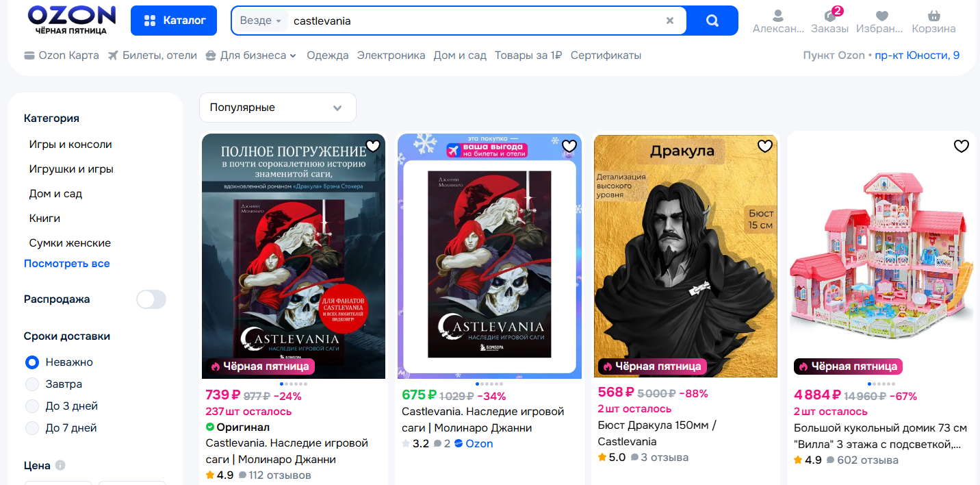
Task: Toggle the Распродажа switch
Action: pos(151,299)
